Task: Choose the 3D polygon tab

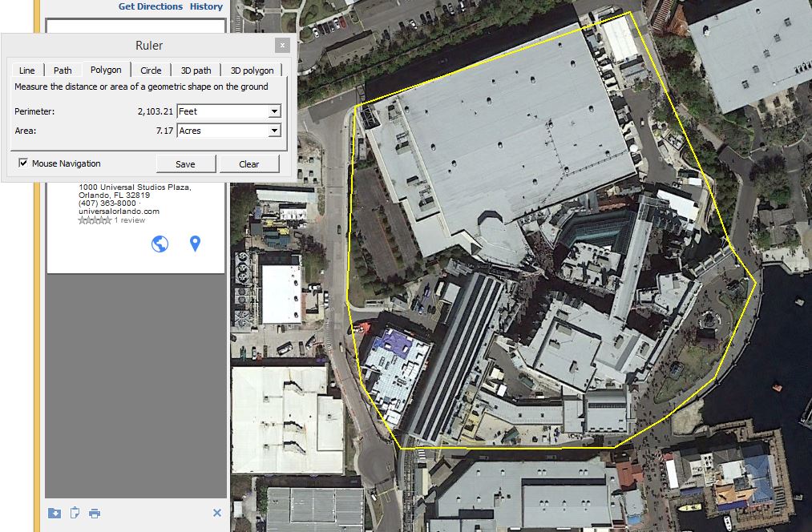Action: tap(252, 71)
